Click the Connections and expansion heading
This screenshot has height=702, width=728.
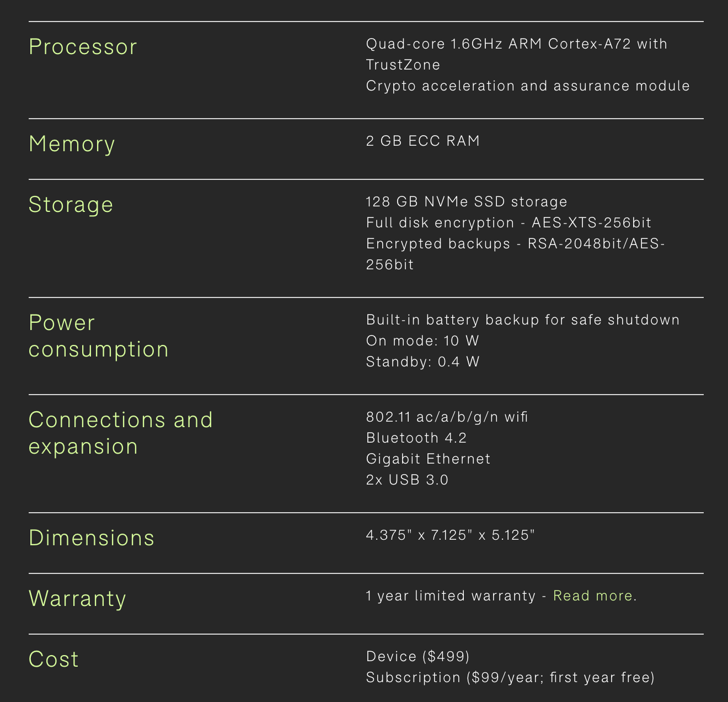[x=120, y=433]
